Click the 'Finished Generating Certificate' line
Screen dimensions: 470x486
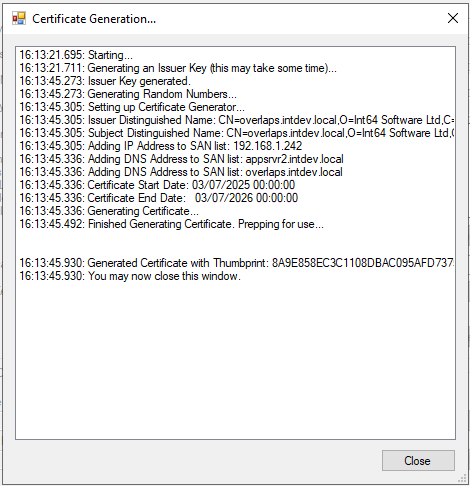(172, 224)
